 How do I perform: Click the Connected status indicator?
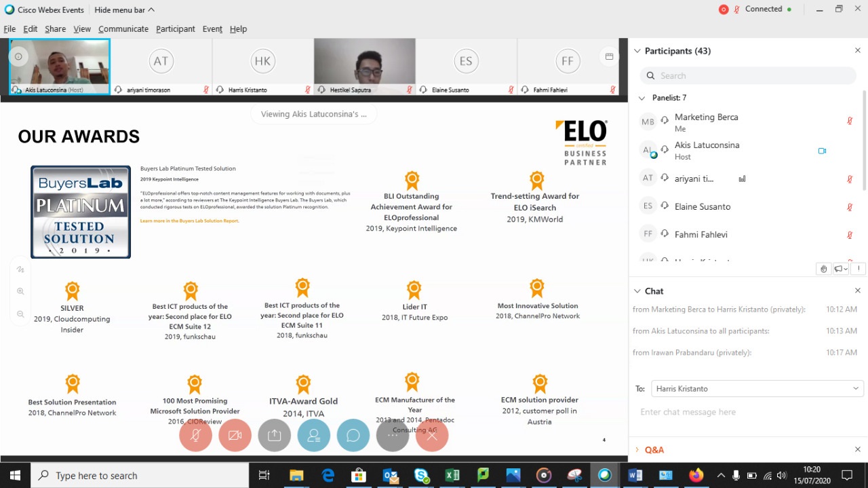(768, 10)
